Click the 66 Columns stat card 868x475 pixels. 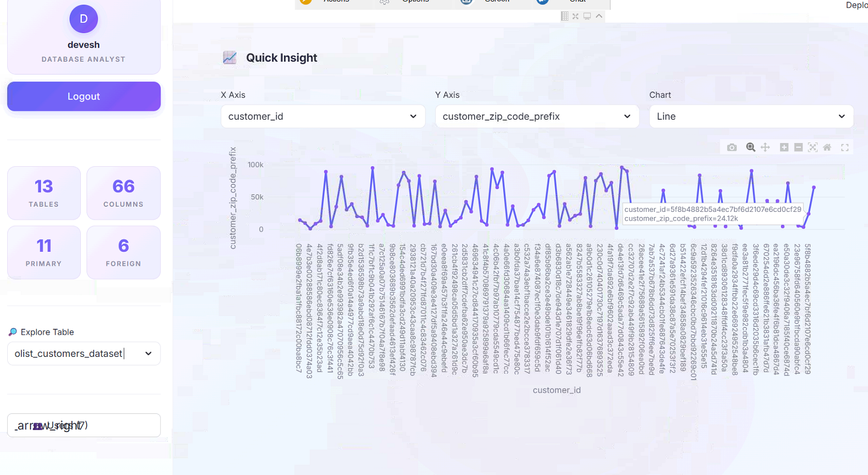click(x=123, y=193)
